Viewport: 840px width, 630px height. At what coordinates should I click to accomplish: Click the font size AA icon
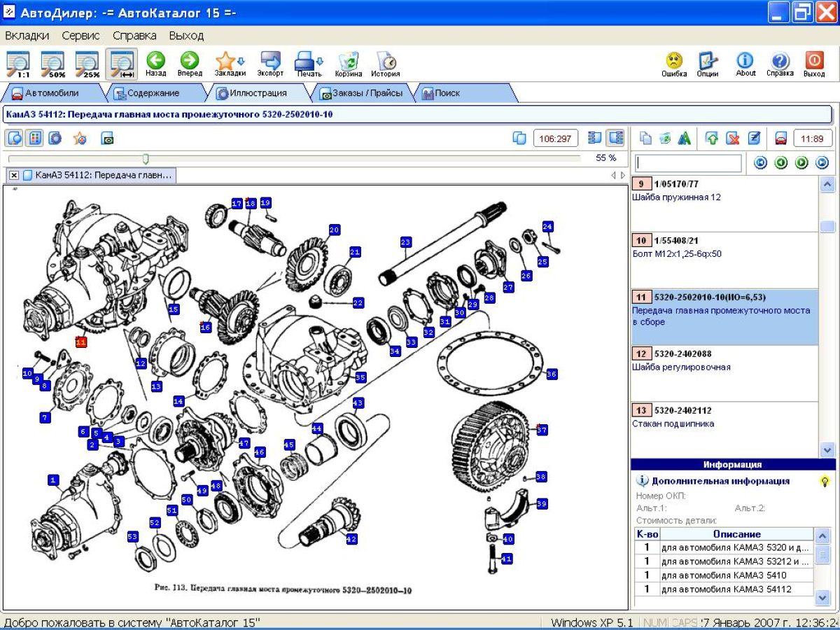(x=685, y=138)
